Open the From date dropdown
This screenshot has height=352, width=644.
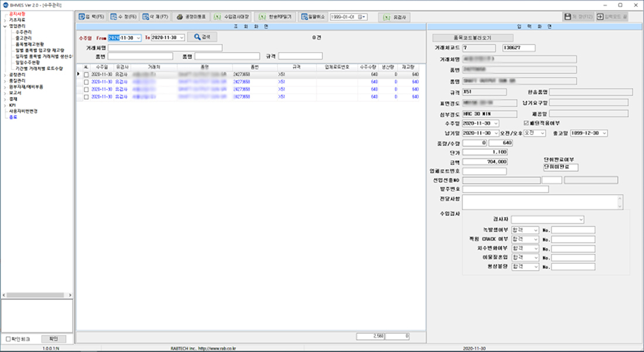point(138,38)
